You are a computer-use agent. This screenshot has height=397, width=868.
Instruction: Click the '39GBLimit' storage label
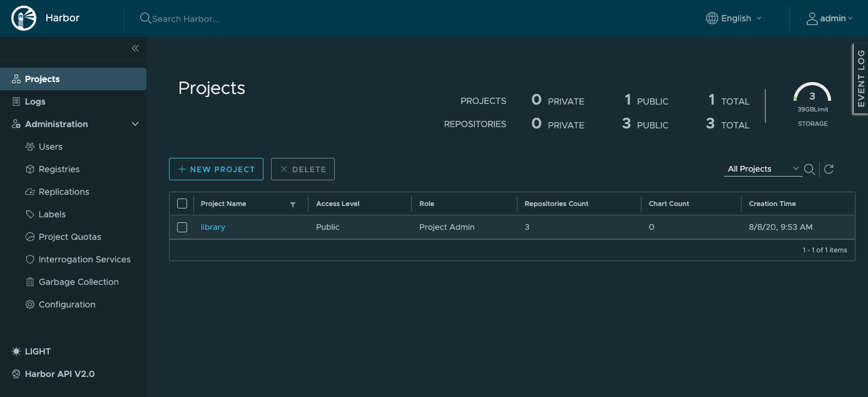point(812,109)
